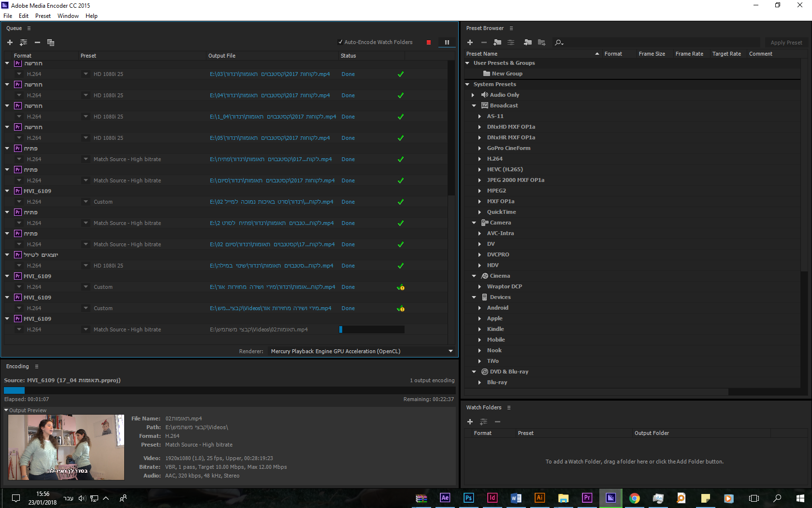
Task: Click the Add Output icon in Queue
Action: click(23, 43)
